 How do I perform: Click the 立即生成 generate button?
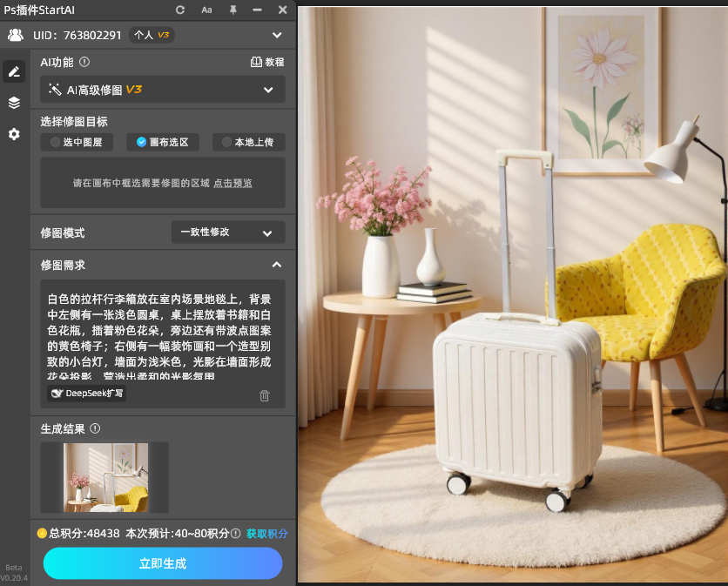(x=163, y=563)
